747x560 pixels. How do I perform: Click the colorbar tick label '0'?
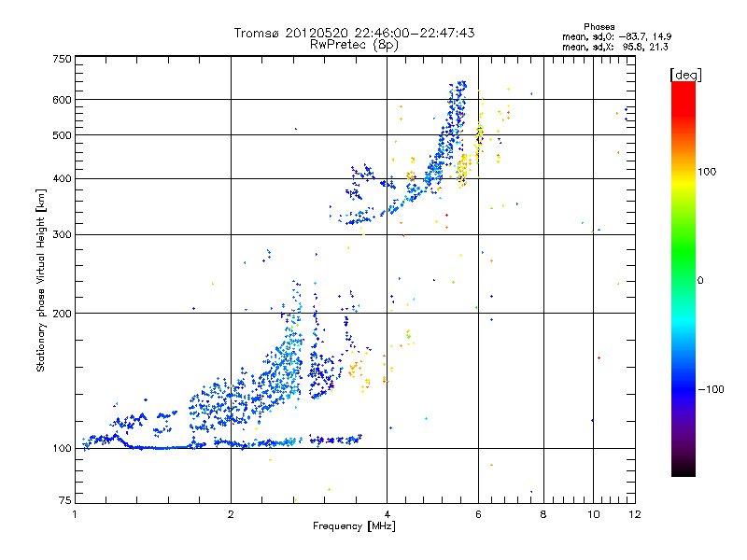[x=700, y=281]
